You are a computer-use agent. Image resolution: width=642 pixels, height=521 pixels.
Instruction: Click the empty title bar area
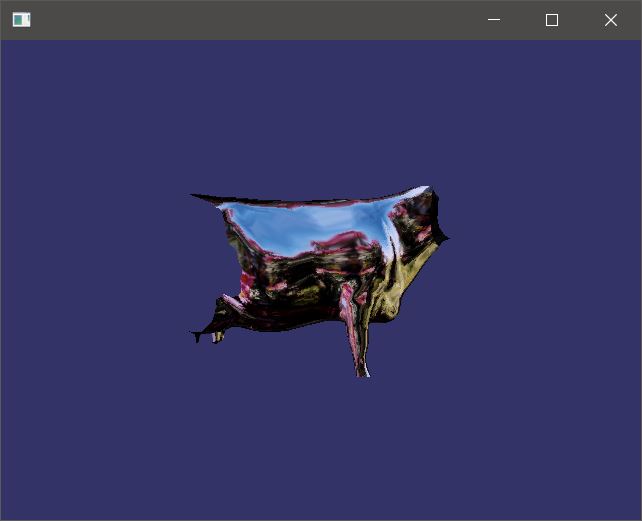coord(250,20)
